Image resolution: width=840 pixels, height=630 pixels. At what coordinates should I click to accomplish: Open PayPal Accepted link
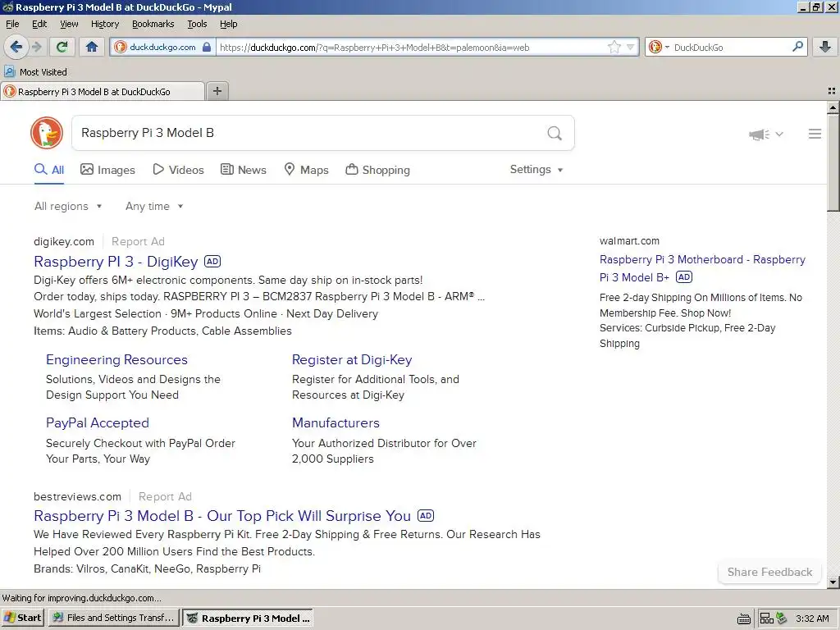pos(98,422)
